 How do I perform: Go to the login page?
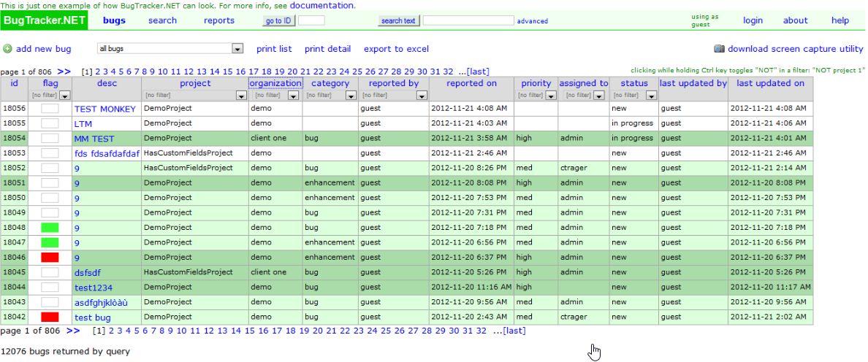pos(753,21)
